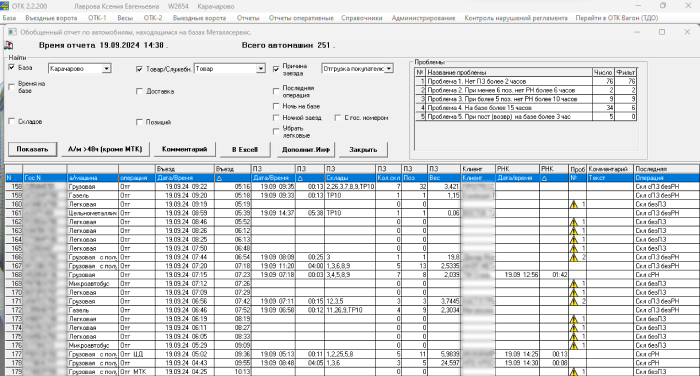Click the report icon beside Время отчета
700x376 pixels.
[8, 46]
